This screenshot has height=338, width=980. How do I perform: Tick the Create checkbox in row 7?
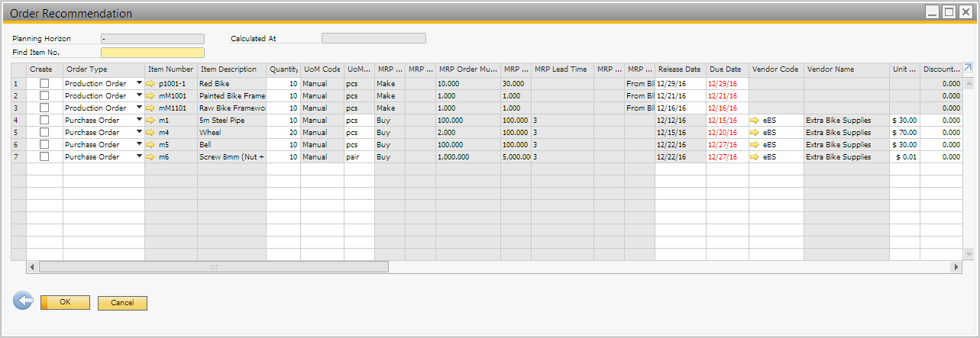tap(44, 157)
